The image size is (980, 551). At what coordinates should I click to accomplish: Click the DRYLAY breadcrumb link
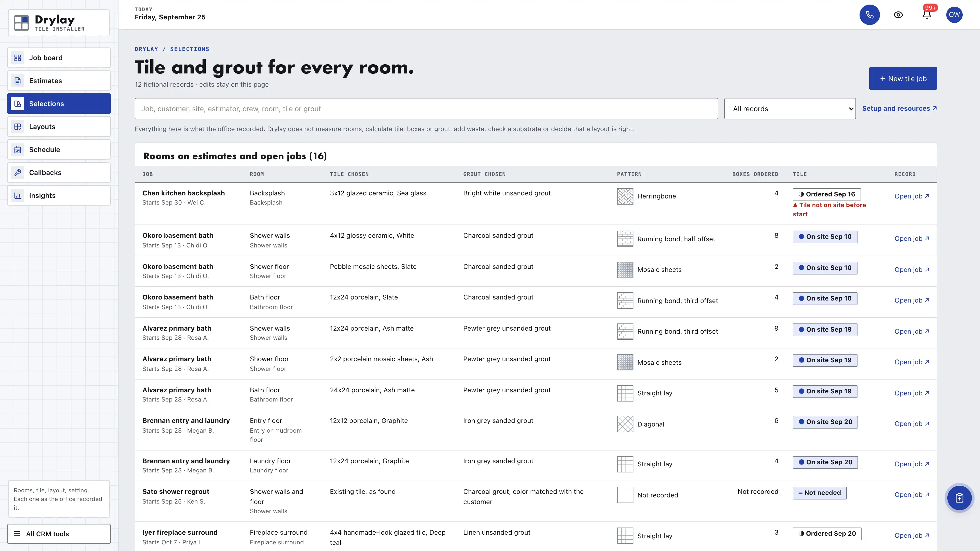(146, 49)
